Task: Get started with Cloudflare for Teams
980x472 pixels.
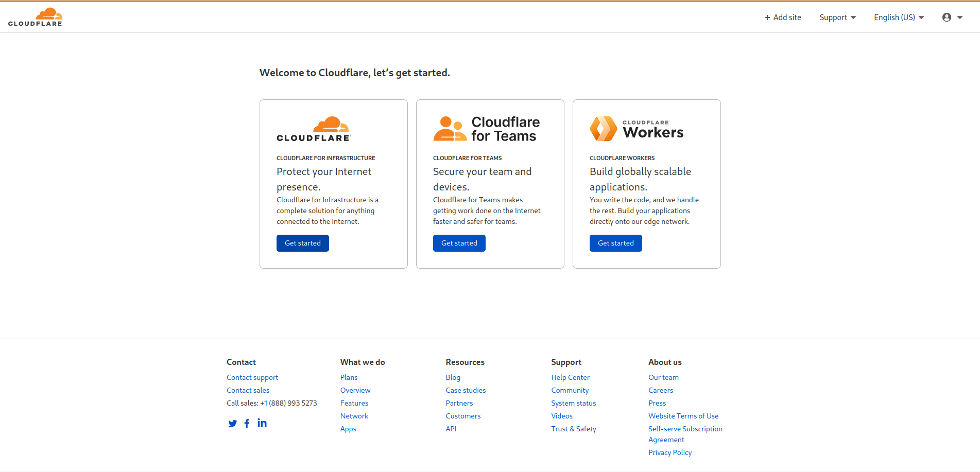Action: tap(459, 243)
